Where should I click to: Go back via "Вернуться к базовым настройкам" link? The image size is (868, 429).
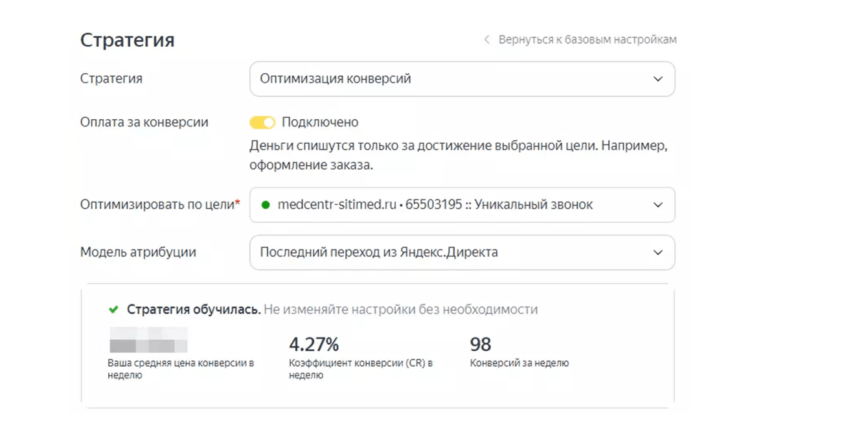587,40
